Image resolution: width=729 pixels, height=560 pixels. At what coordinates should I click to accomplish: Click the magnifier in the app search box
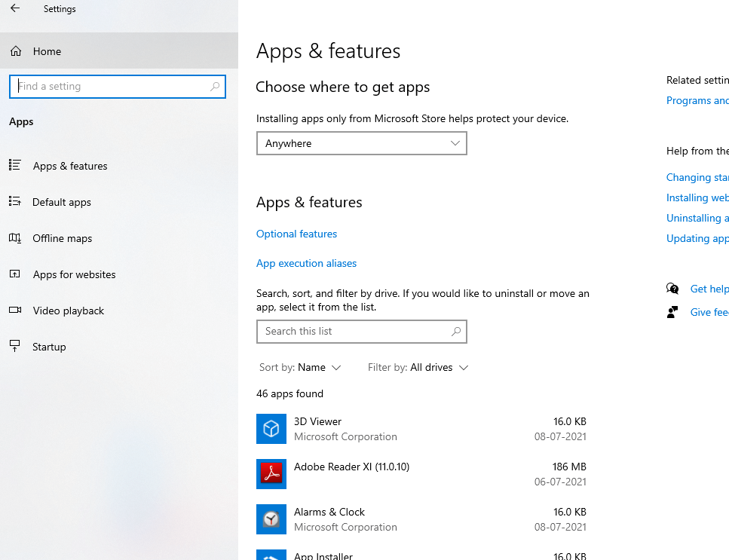pos(456,331)
